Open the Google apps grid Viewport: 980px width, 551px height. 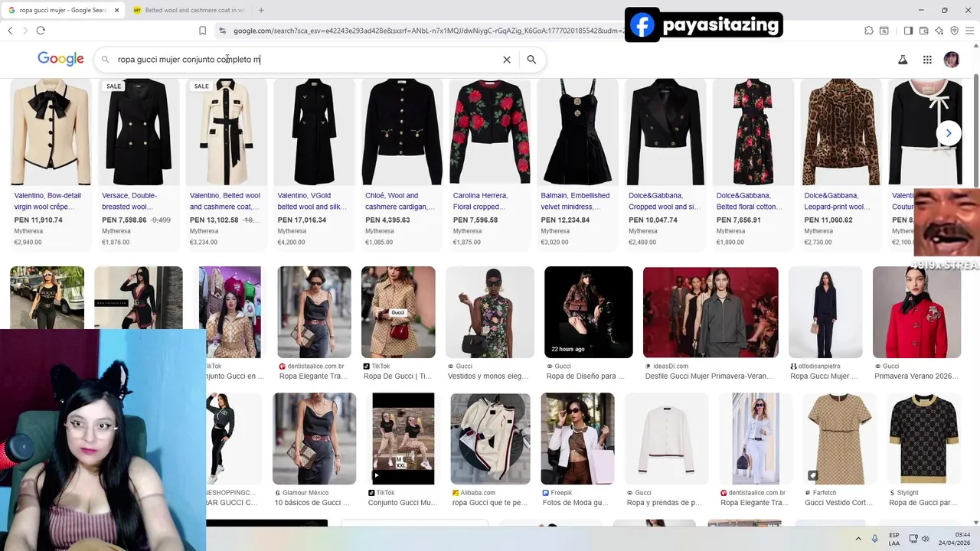pos(927,60)
